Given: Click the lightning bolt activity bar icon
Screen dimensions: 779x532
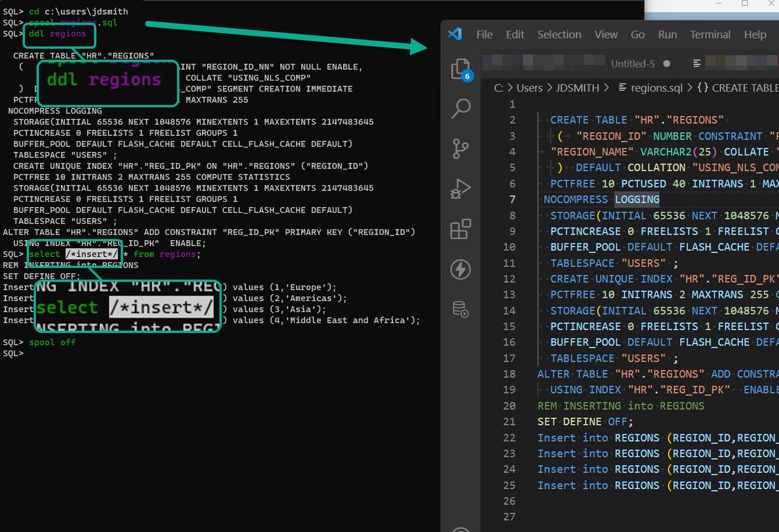Looking at the screenshot, I should [x=460, y=269].
